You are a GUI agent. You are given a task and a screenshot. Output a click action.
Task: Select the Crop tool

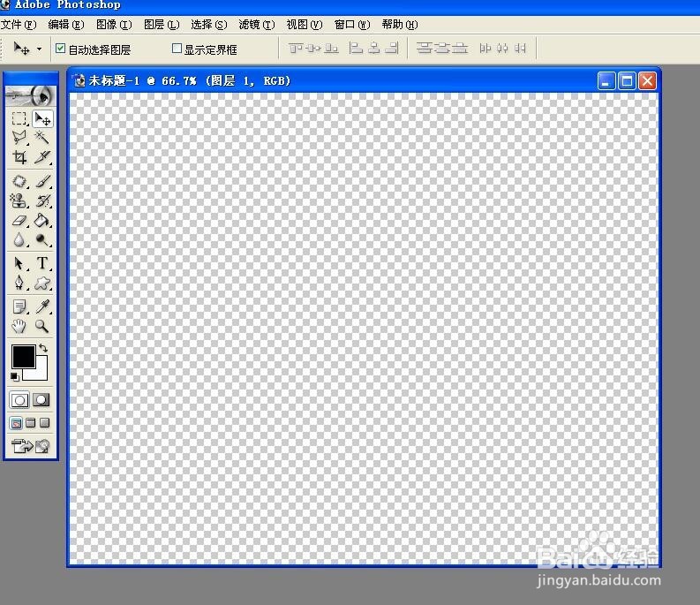click(x=19, y=157)
